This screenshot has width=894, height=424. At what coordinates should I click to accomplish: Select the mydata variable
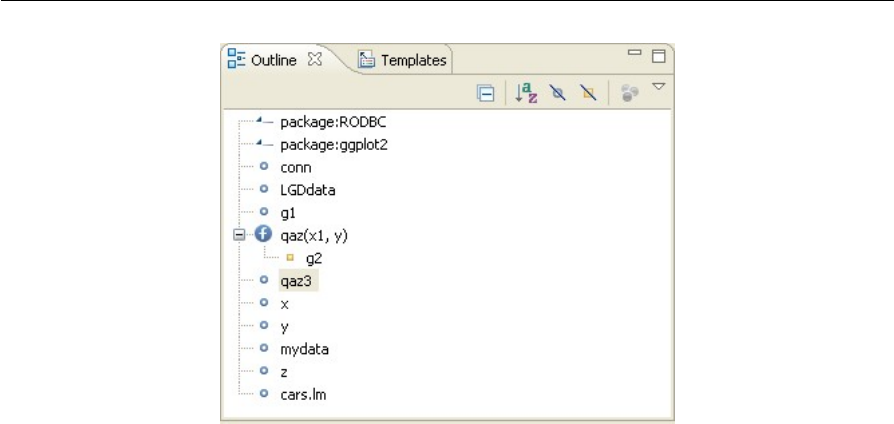coord(304,349)
